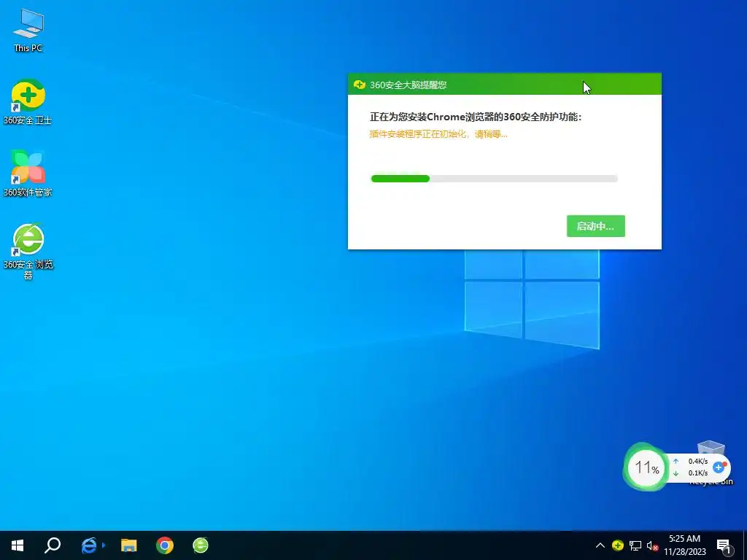This screenshot has height=560, width=747.
Task: Open the This PC desktop icon
Action: click(x=28, y=31)
